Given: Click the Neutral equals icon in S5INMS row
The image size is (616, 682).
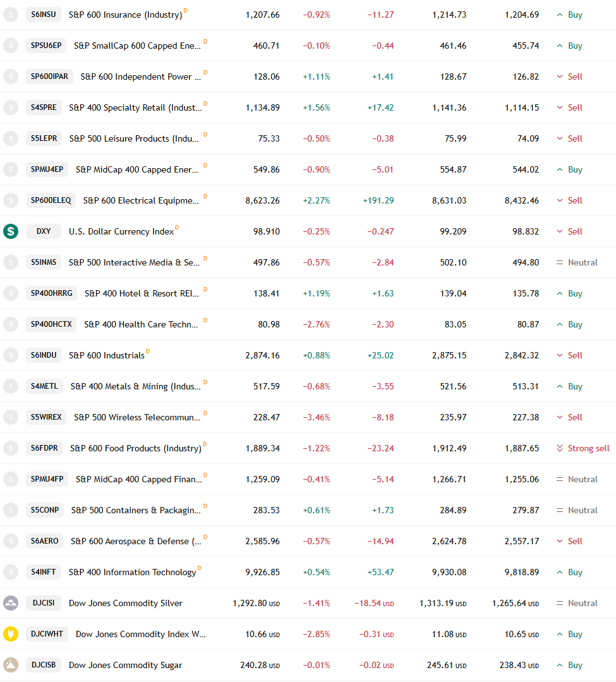Looking at the screenshot, I should click(560, 262).
